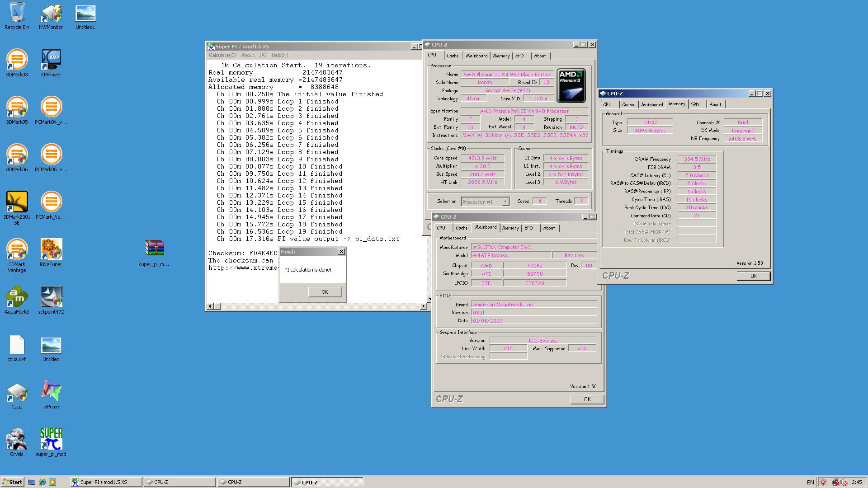Click BIOS Version value 0801

pos(534,313)
